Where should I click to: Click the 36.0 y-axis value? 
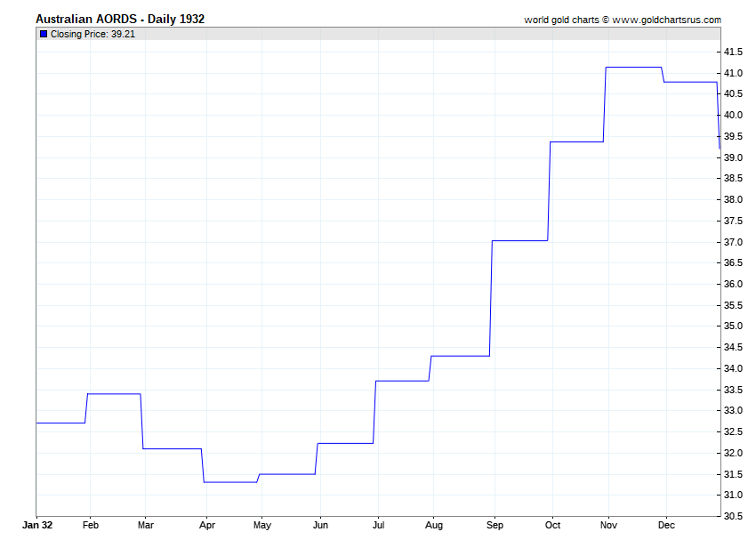tap(733, 284)
